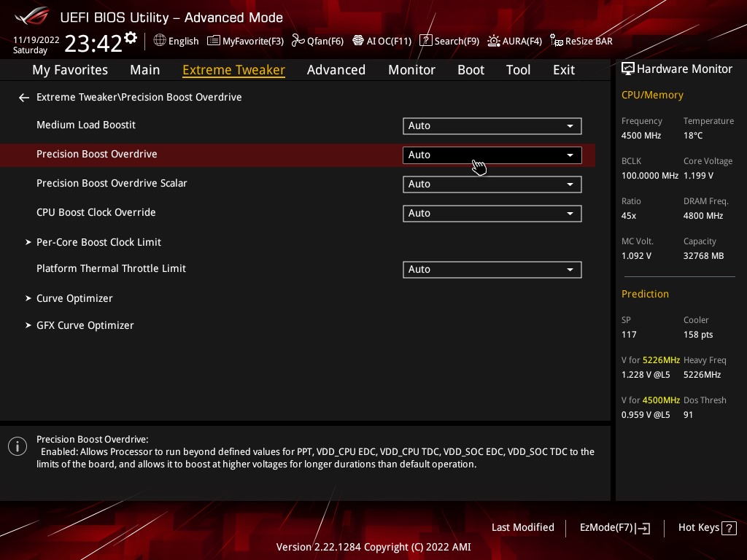Open Search(F9) question mark icon

(425, 41)
